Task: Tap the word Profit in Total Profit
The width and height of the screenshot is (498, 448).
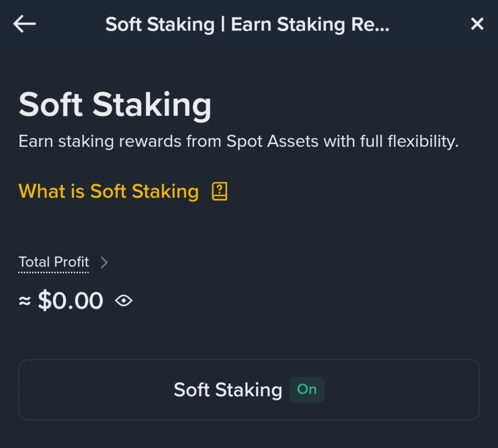Action: (71, 262)
